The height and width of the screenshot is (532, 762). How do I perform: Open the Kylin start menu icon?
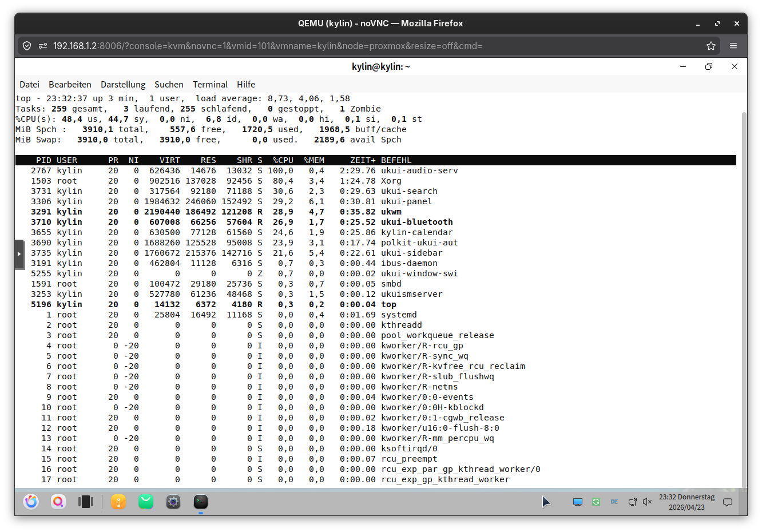pyautogui.click(x=31, y=502)
